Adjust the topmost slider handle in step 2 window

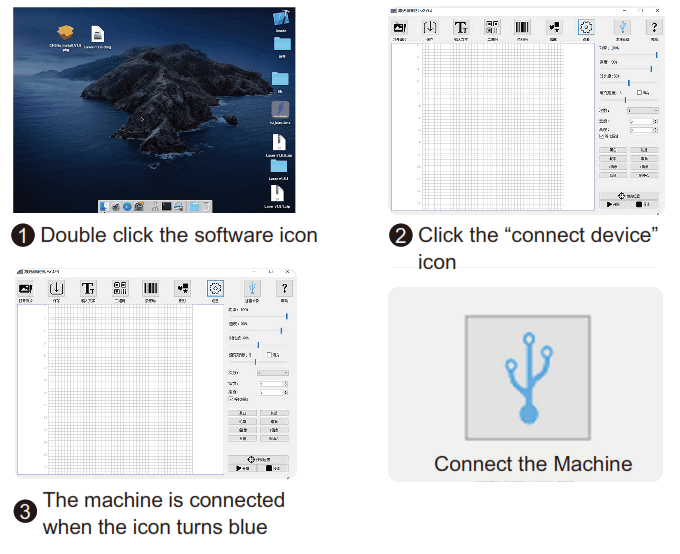(x=657, y=55)
